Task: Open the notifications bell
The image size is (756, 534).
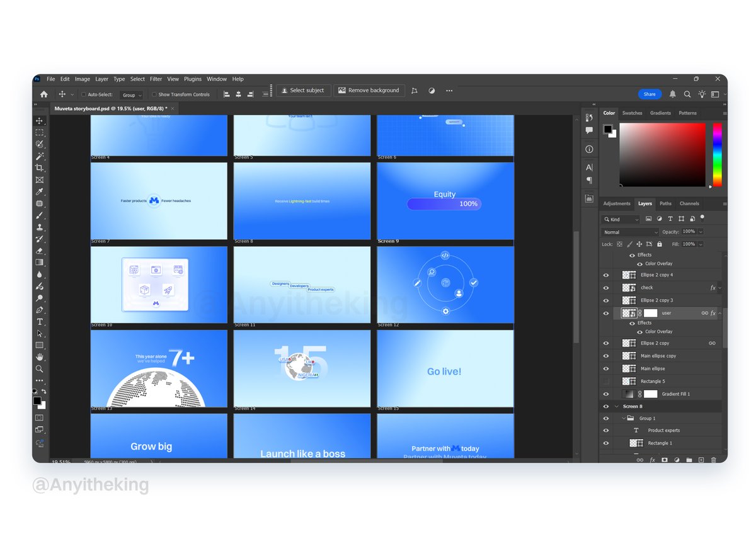Action: point(672,94)
